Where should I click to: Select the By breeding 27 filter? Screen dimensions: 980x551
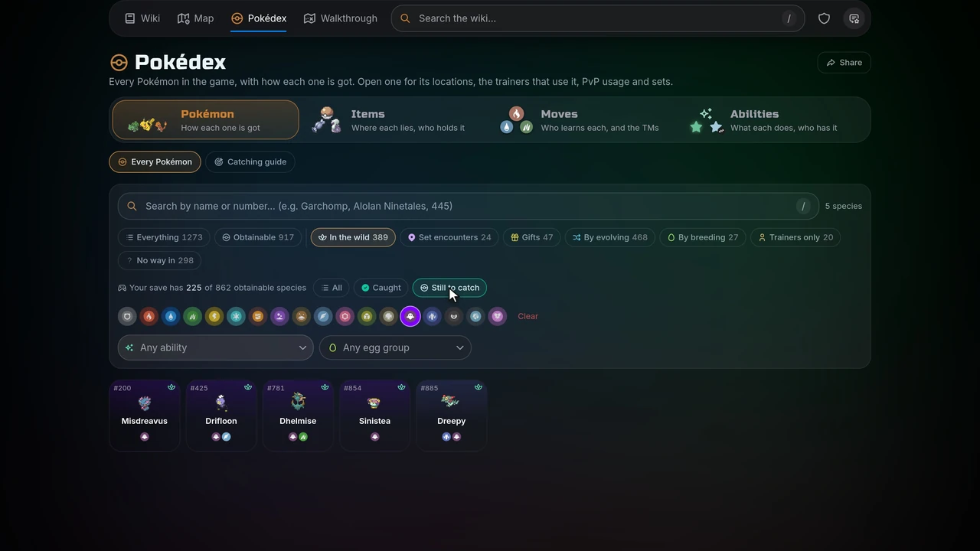pos(703,237)
